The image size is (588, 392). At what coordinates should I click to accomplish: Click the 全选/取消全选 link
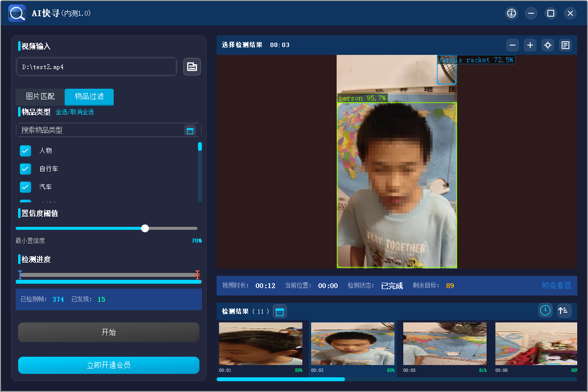click(x=74, y=112)
